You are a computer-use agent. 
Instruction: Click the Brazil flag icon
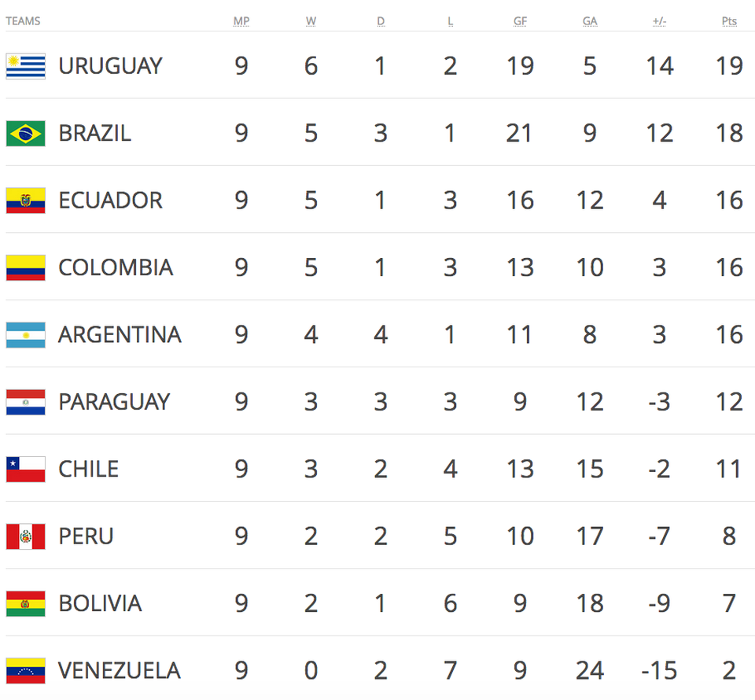(26, 133)
